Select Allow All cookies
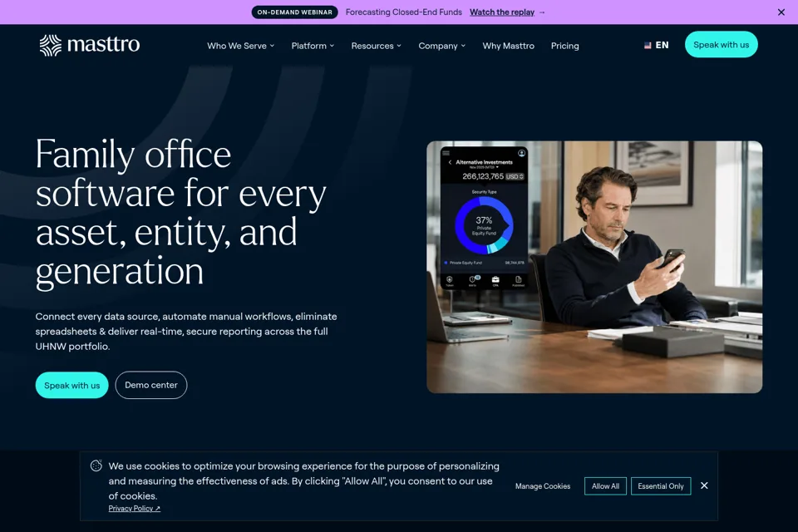 [x=605, y=486]
